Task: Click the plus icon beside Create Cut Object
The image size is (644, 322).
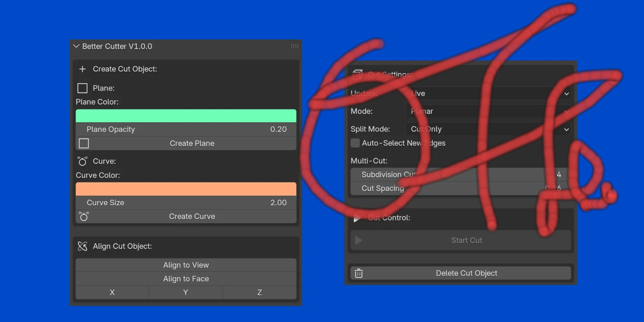Action: click(83, 69)
